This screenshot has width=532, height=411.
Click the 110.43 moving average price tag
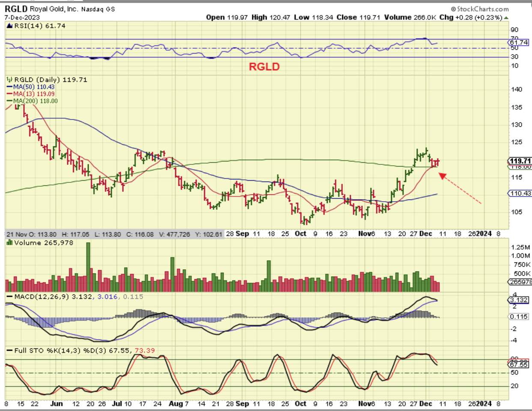(x=520, y=194)
